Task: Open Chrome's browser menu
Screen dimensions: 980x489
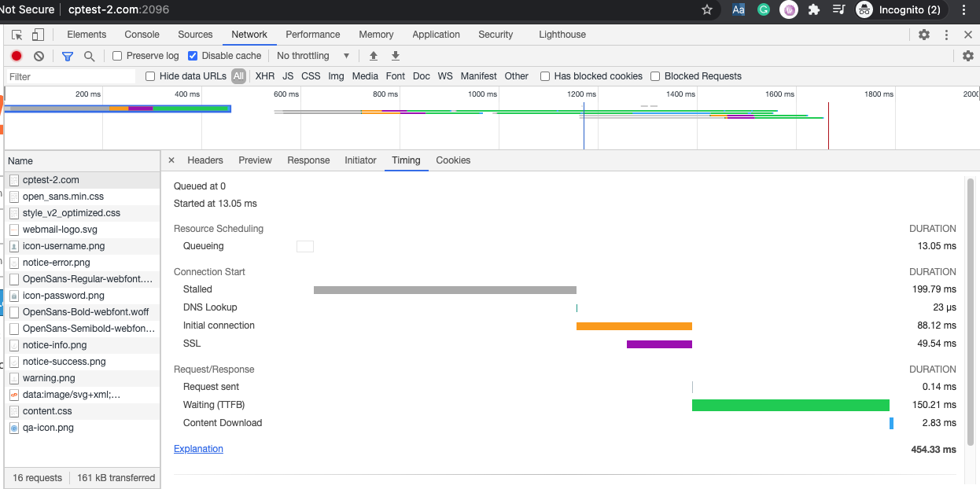Action: [x=963, y=10]
